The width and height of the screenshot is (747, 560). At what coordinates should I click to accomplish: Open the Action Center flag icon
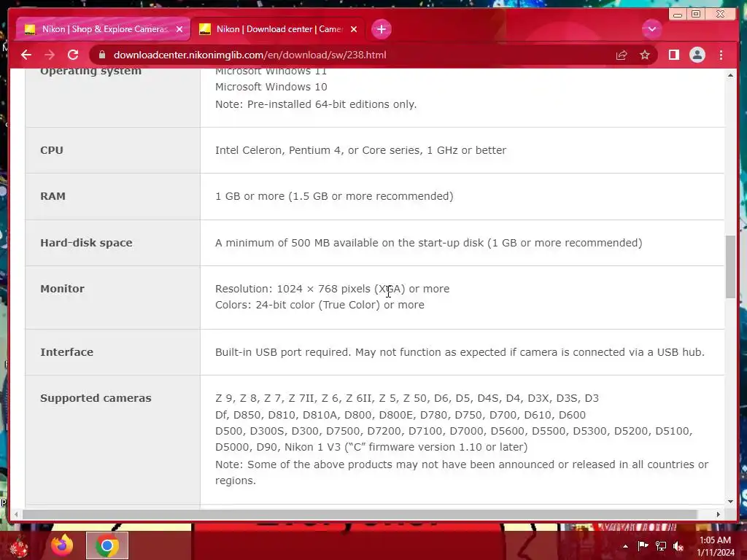coord(643,545)
